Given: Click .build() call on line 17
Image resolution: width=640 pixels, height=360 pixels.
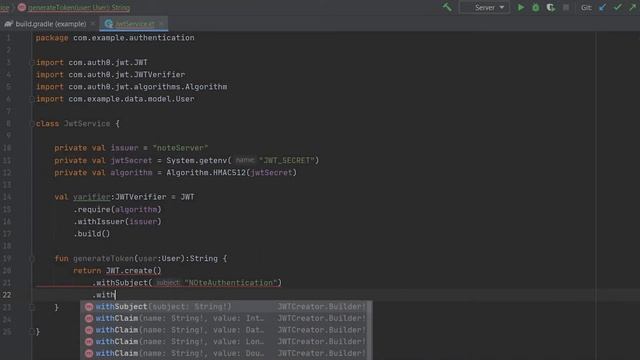Looking at the screenshot, I should pyautogui.click(x=92, y=234).
